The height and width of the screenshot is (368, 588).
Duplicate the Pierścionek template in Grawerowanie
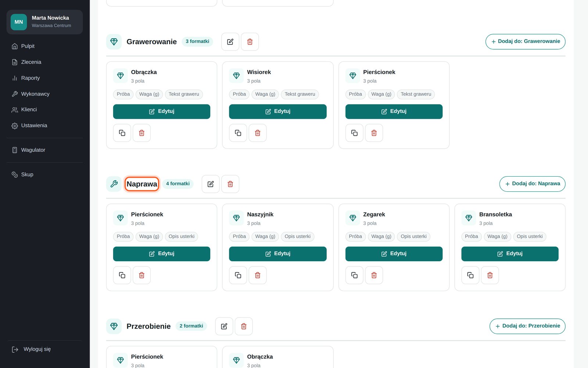pos(354,133)
